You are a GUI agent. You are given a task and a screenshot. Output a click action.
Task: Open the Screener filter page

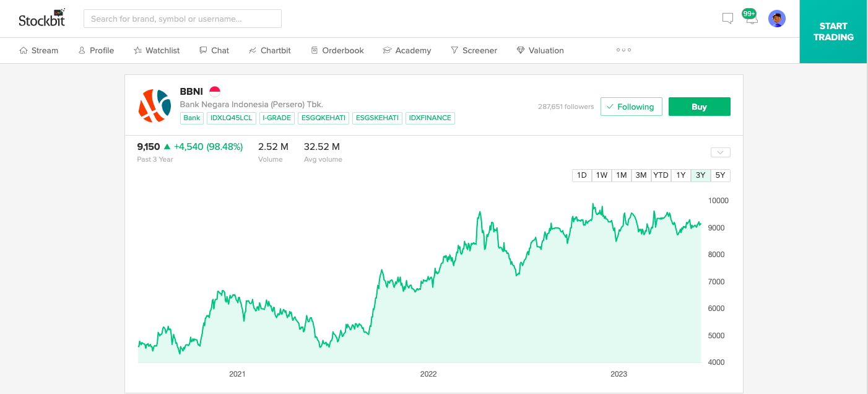474,50
